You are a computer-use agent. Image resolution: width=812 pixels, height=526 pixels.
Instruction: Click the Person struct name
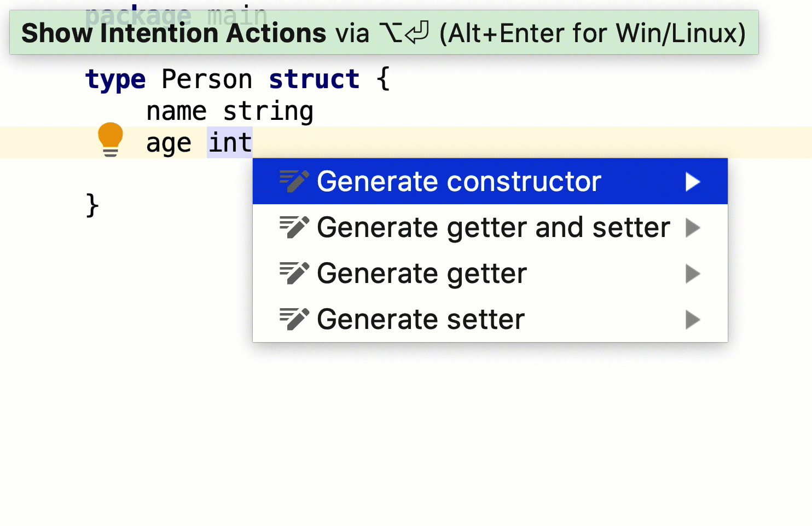pos(207,79)
